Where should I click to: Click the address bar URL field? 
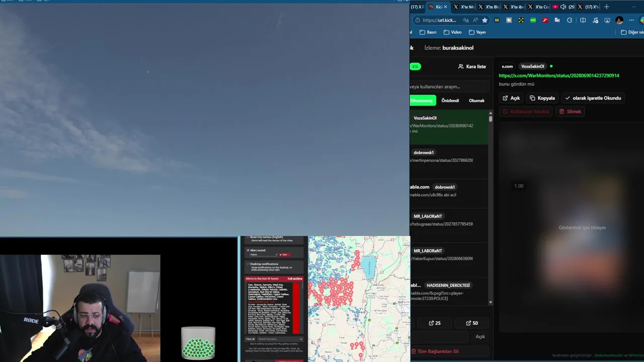(440, 20)
